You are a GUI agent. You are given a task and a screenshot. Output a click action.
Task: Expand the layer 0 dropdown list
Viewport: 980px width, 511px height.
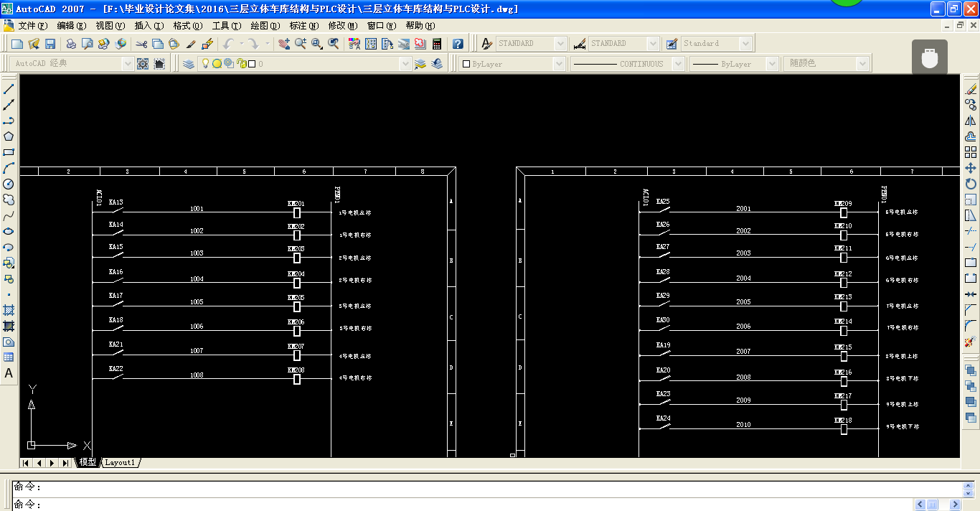[405, 64]
